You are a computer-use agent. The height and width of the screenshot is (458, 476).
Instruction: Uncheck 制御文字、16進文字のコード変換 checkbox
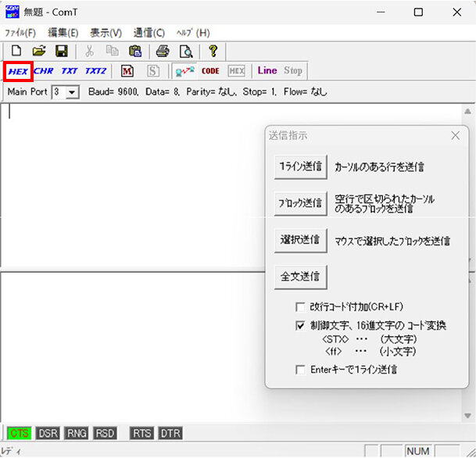coord(300,326)
